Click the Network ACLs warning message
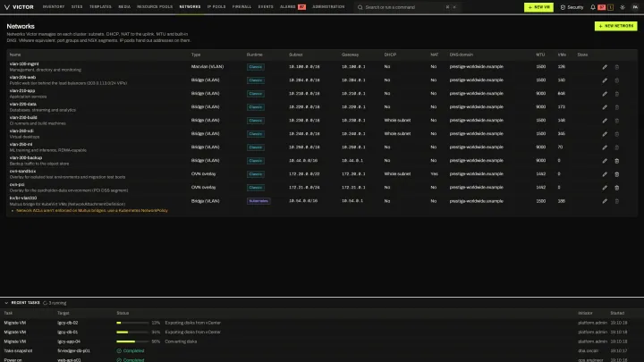 92,211
